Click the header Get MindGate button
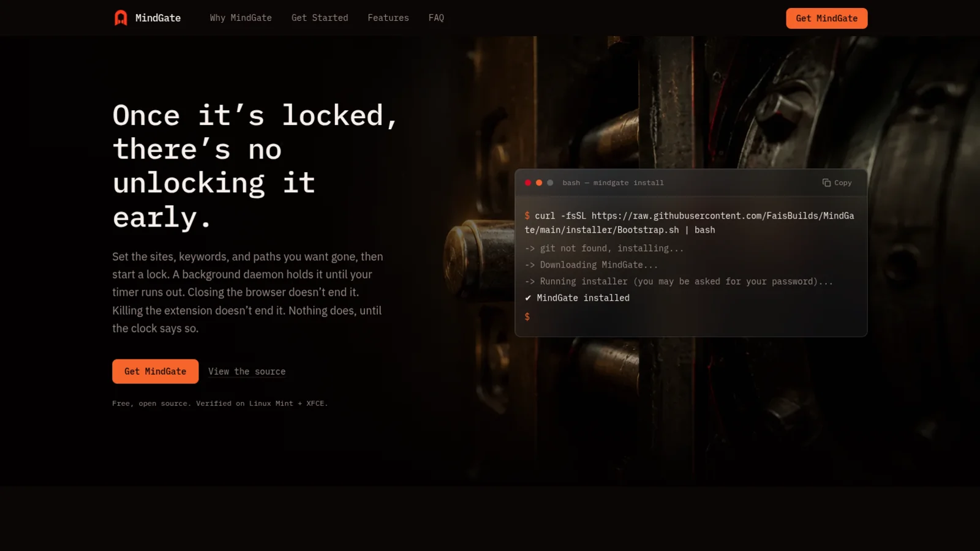Screen dimensions: 980x551 [826, 18]
